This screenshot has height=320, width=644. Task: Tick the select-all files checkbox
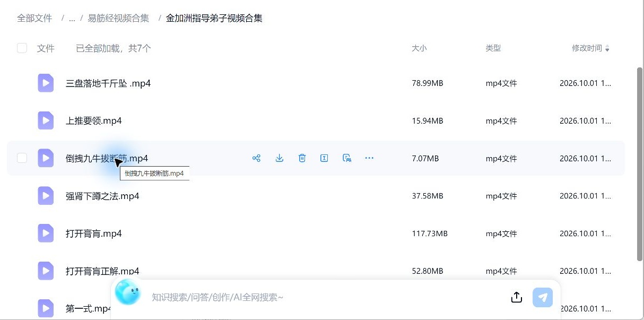point(22,48)
